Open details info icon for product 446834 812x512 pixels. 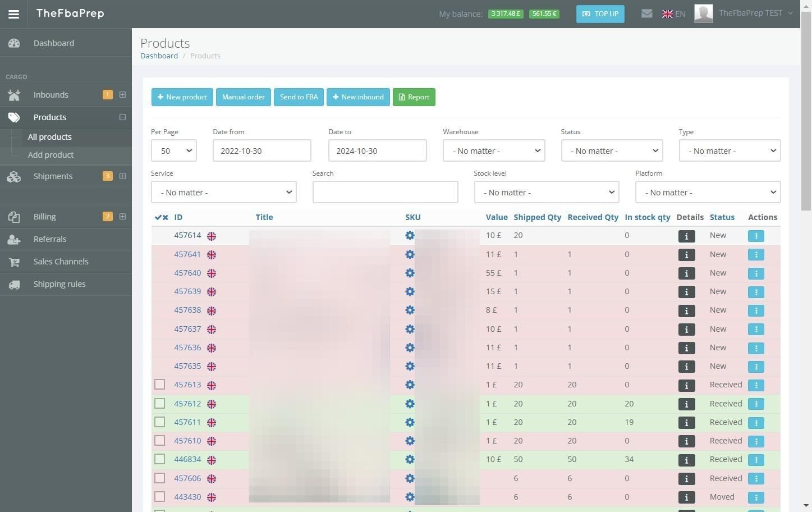[x=686, y=460]
